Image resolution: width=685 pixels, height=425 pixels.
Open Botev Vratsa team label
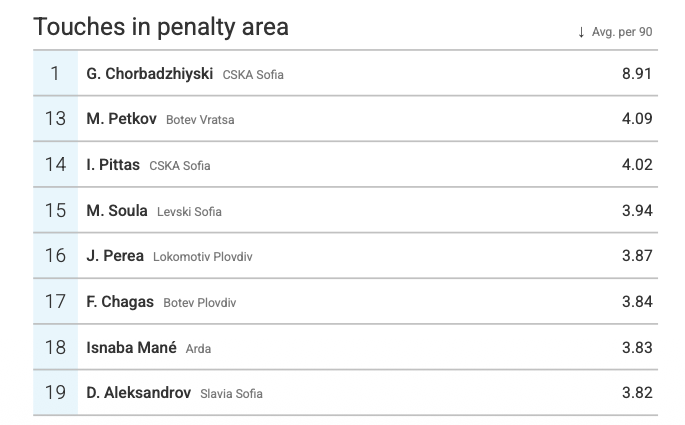[x=200, y=120]
